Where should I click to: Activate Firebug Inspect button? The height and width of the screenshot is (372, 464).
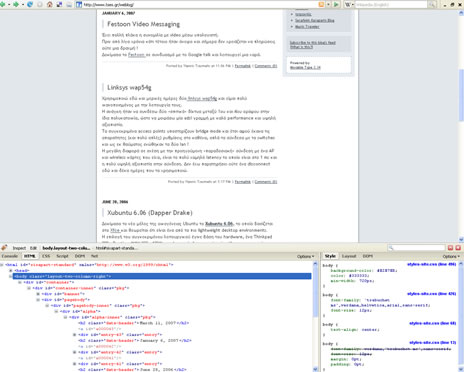coord(19,248)
